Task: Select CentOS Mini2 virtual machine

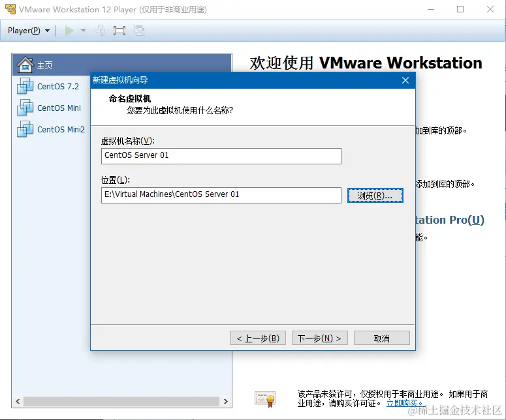Action: tap(52, 129)
